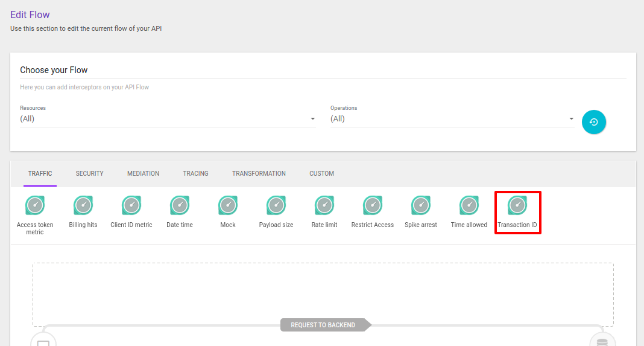Screen dimensions: 644x346
Task: Click the Billing hits interceptor icon
Action: 83,206
